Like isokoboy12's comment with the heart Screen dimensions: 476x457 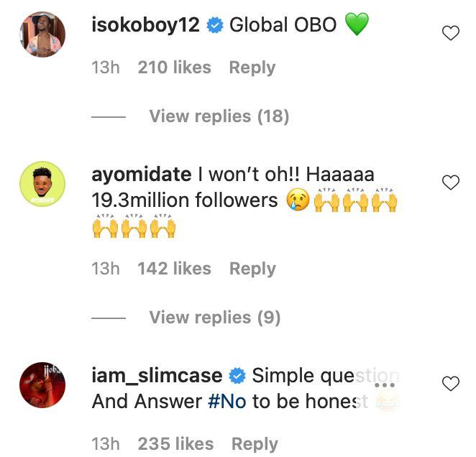(450, 33)
